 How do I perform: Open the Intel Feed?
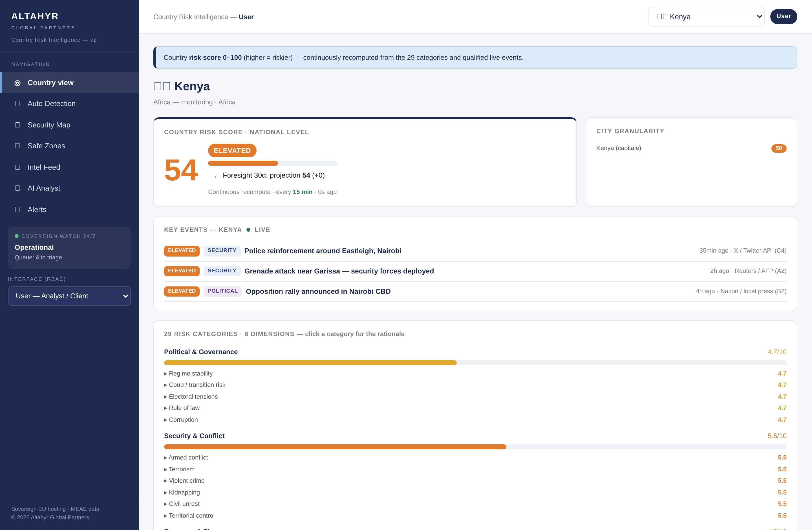pyautogui.click(x=69, y=167)
